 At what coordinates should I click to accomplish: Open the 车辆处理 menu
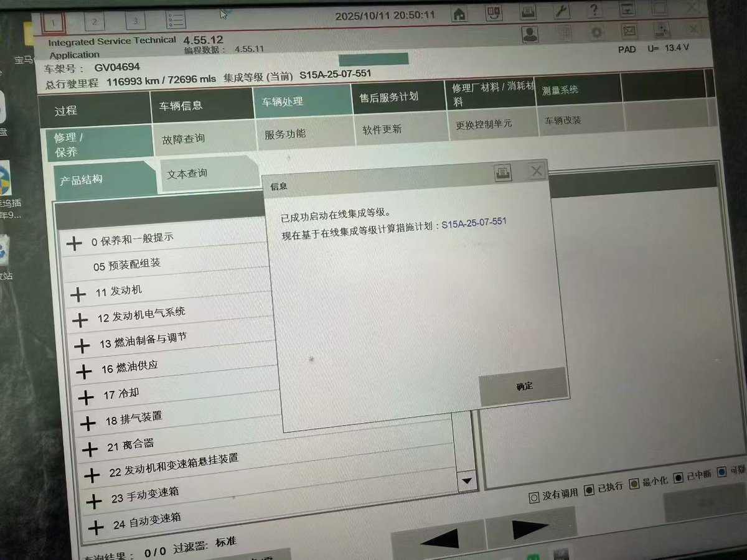click(x=303, y=101)
